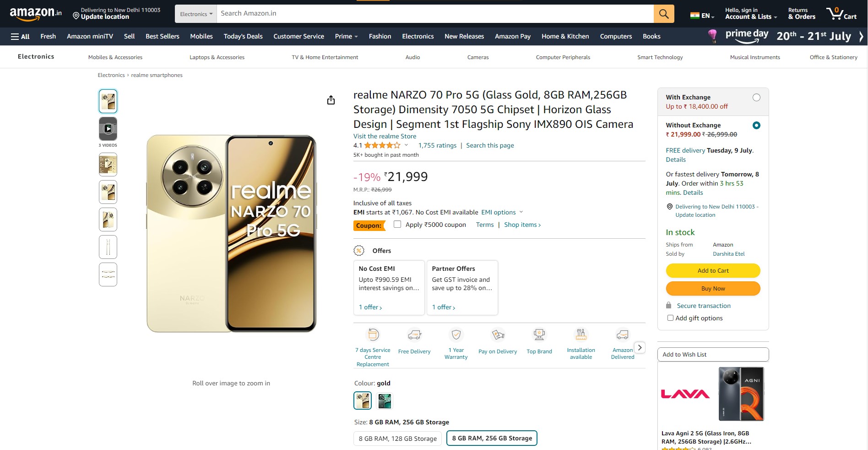The height and width of the screenshot is (450, 868).
Task: Click the Free Delivery truck icon
Action: [x=414, y=335]
